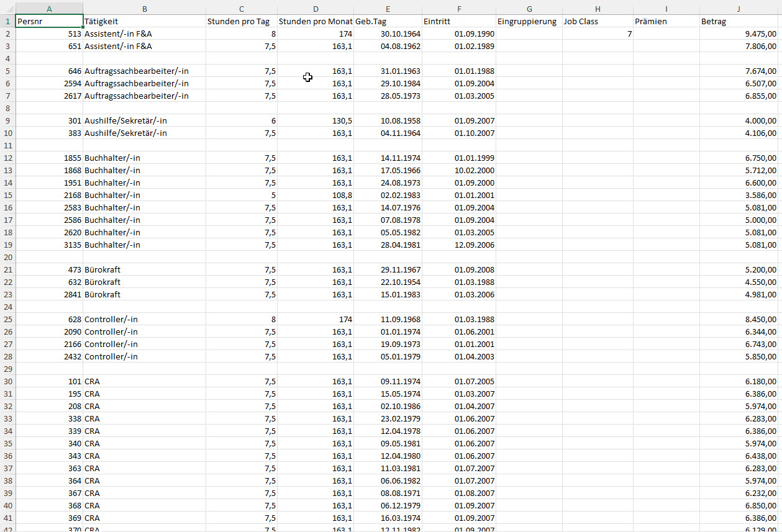Click the 'Prämien' header cell
Screen dimensions: 782x532
(666, 21)
